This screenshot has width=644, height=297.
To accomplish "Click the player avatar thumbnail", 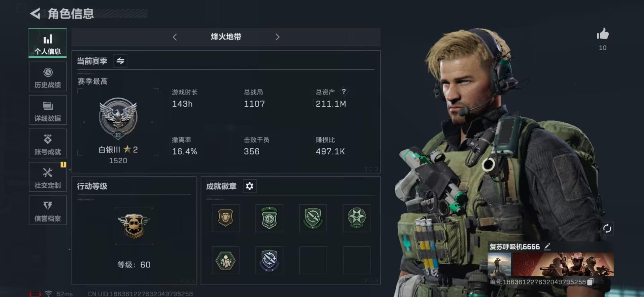I will [499, 264].
